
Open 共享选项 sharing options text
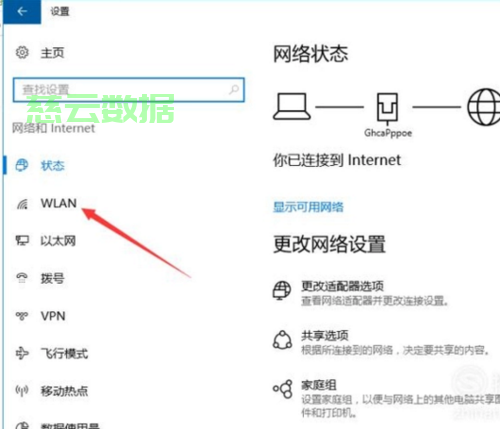click(x=325, y=336)
